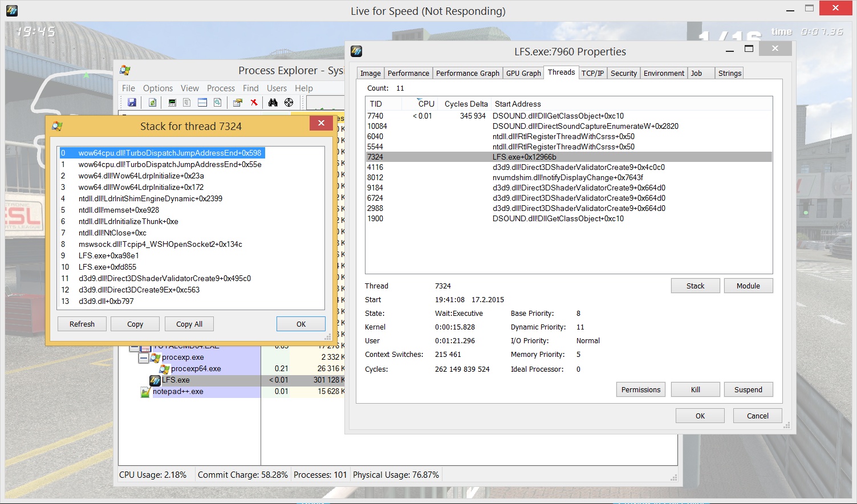This screenshot has width=857, height=504.
Task: Open the Find menu
Action: click(x=251, y=88)
